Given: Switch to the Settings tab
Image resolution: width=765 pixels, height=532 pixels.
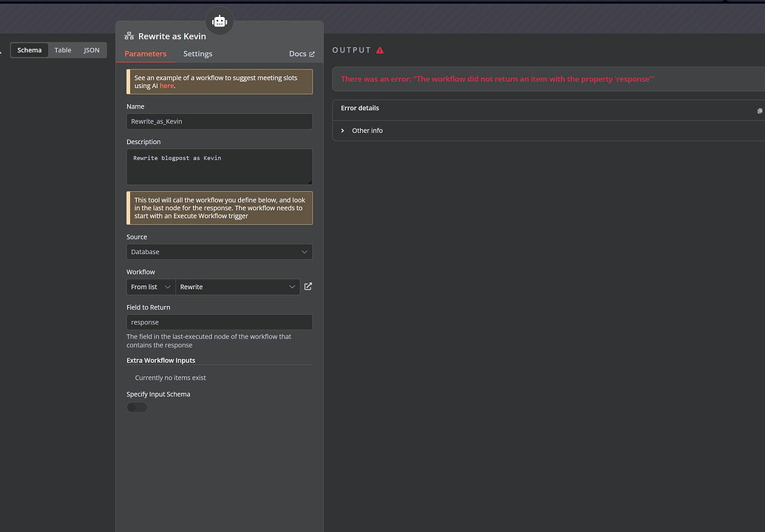Looking at the screenshot, I should tap(197, 53).
